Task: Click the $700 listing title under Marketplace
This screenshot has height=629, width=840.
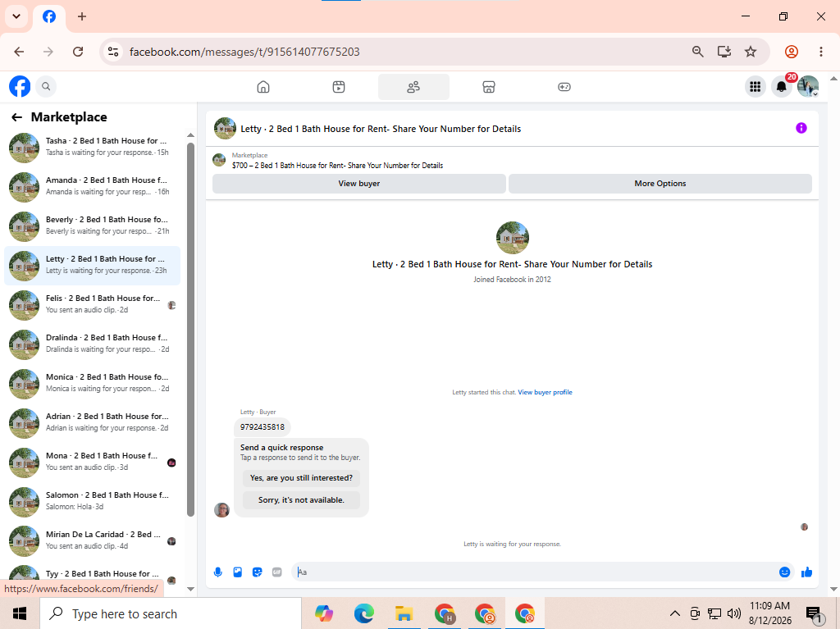Action: [337, 166]
